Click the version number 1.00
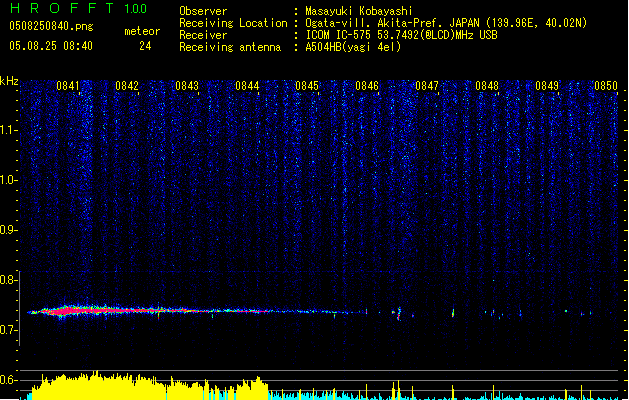 click(135, 9)
